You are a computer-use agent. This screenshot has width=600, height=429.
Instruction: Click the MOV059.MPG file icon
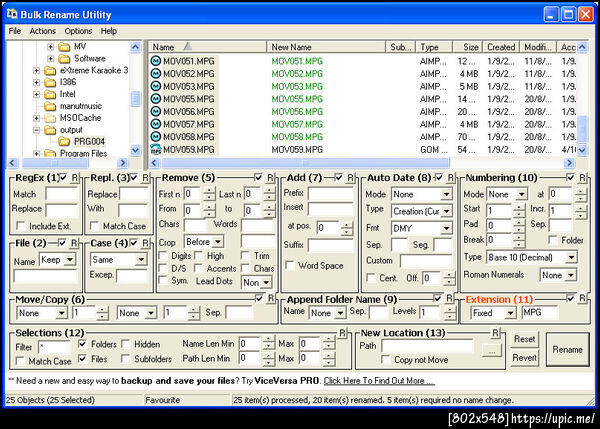tap(155, 149)
